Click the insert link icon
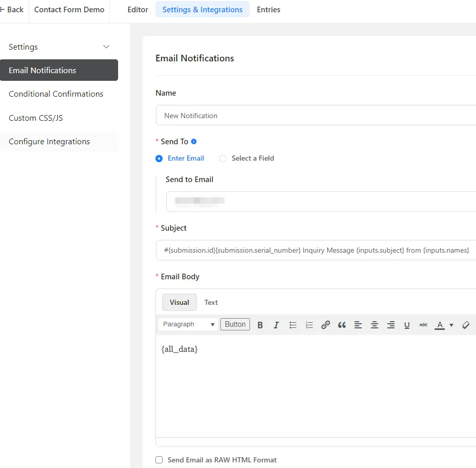476x468 pixels. point(326,325)
